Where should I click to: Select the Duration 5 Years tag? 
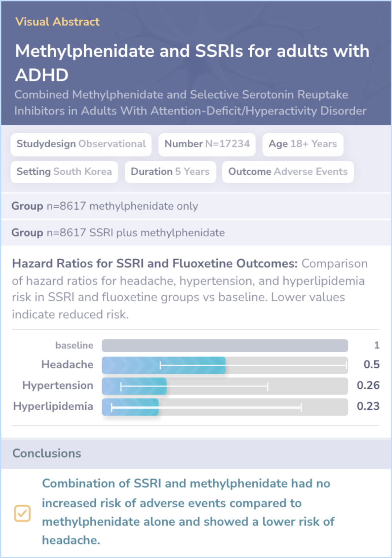click(170, 172)
